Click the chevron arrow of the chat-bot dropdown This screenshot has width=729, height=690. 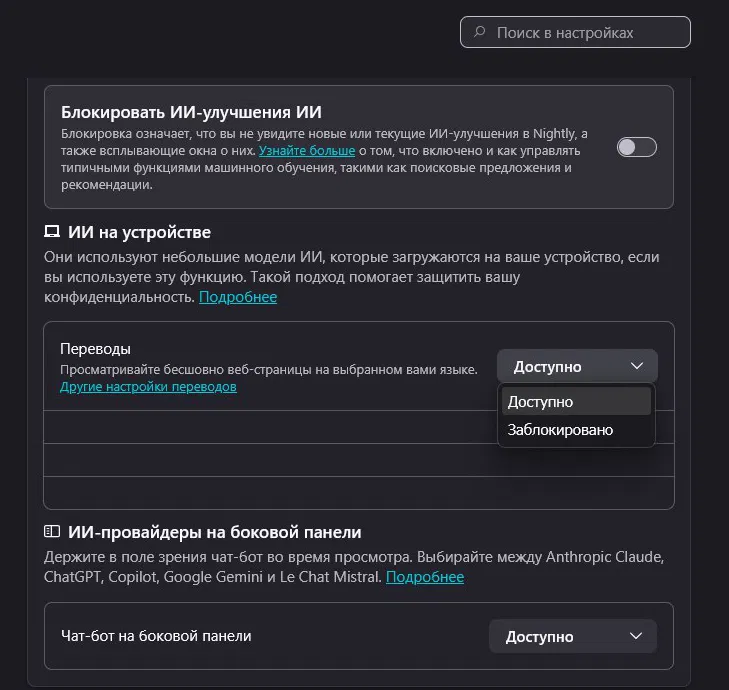(635, 636)
